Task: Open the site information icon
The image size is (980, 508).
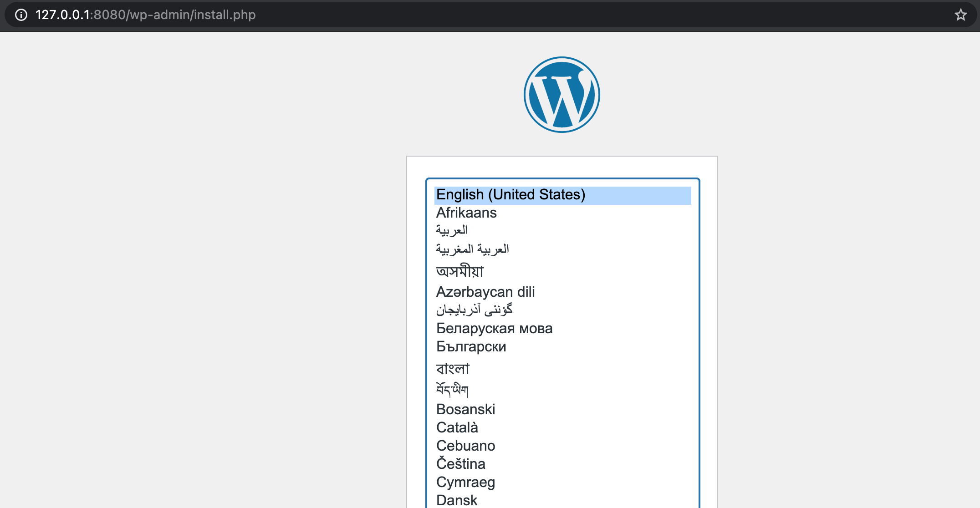Action: (21, 15)
